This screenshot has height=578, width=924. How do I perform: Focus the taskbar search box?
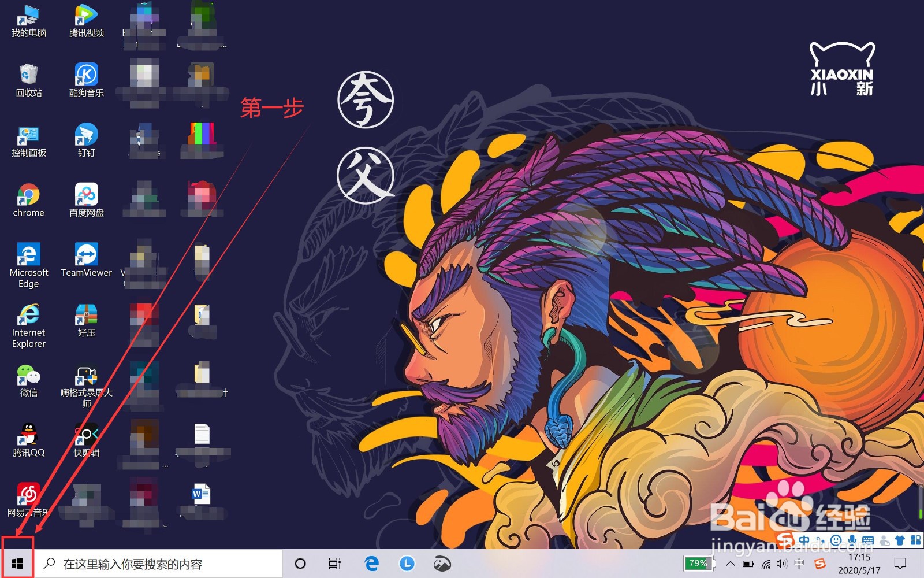(x=159, y=564)
